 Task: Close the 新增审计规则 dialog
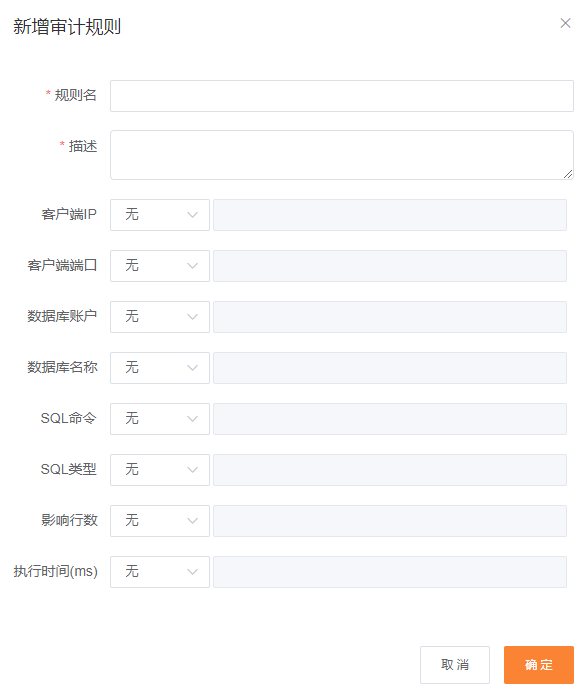565,23
